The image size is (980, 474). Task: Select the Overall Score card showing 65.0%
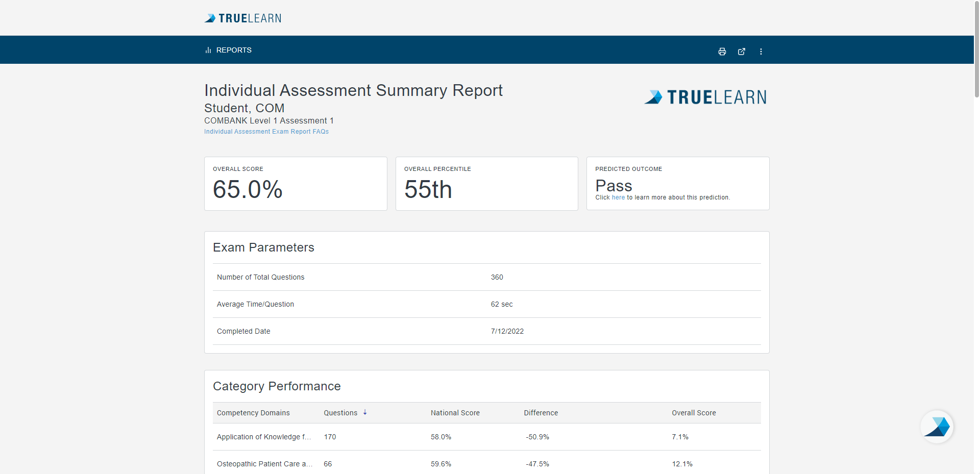tap(296, 184)
